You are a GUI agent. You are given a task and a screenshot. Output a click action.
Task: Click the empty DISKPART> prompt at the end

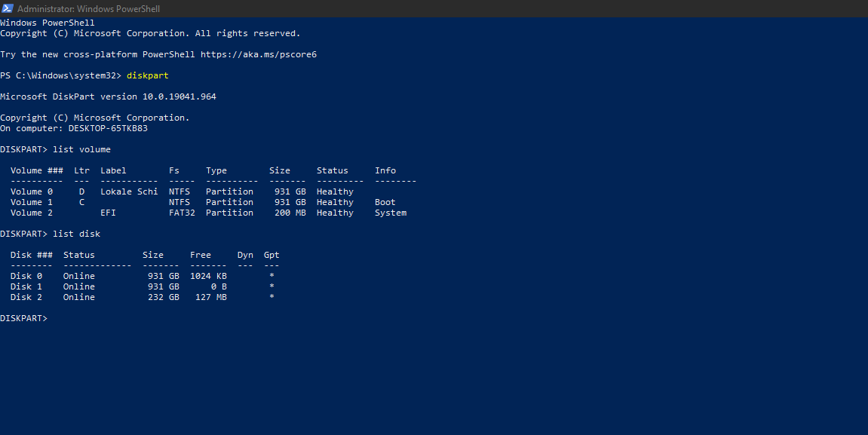coord(24,318)
